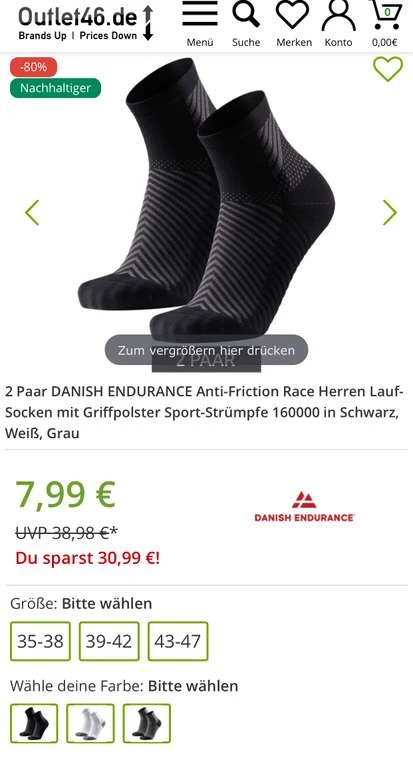Choose the black sock color
Image resolution: width=413 pixels, height=768 pixels.
(34, 723)
